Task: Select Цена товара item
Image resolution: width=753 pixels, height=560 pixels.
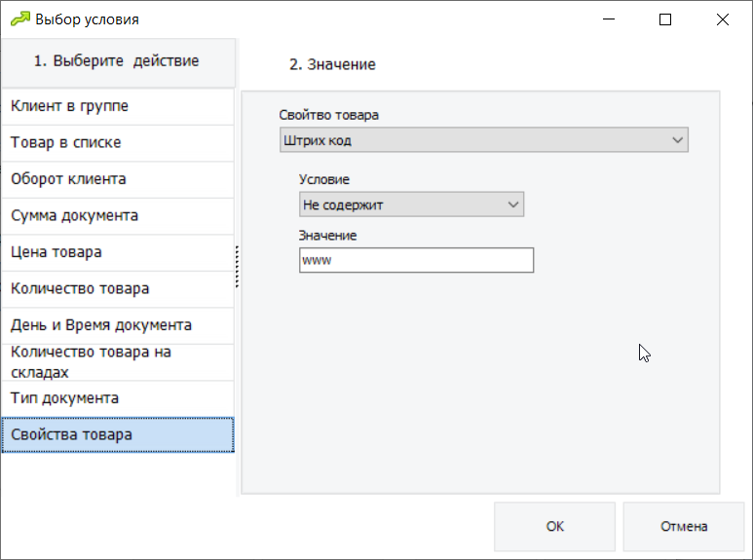Action: coord(118,252)
